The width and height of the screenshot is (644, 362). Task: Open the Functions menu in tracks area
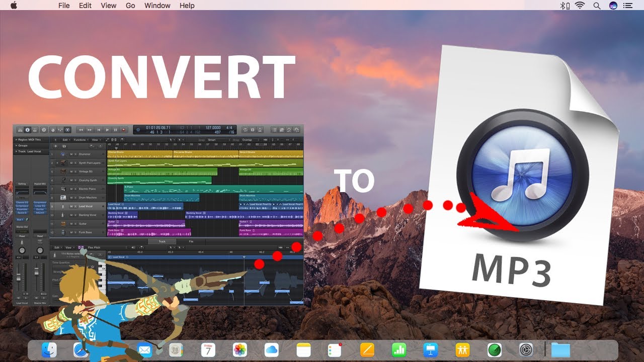82,140
